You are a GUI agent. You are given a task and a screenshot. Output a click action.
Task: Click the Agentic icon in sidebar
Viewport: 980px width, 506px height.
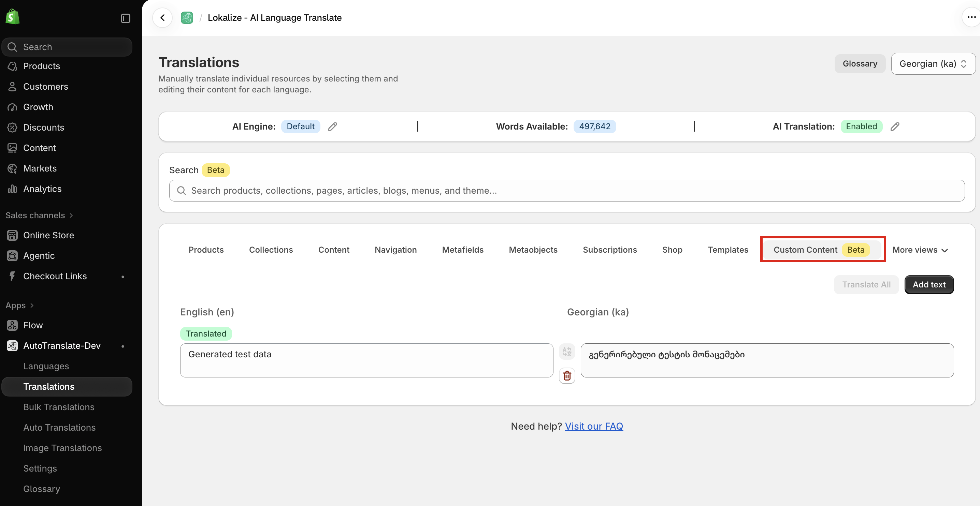coord(12,256)
